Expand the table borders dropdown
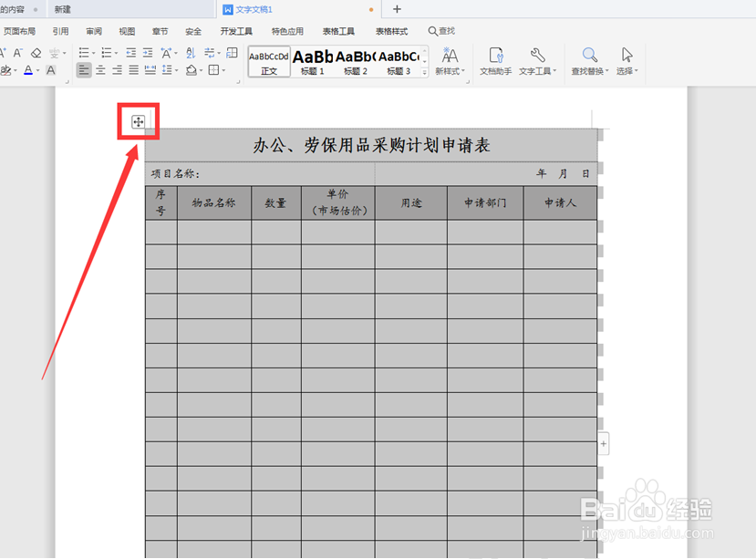 click(x=222, y=70)
